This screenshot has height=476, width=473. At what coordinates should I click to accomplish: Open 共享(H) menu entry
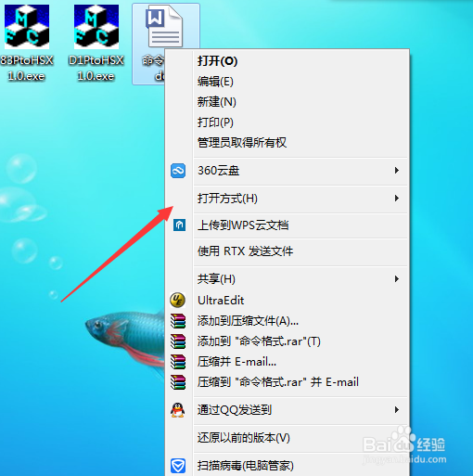click(288, 279)
